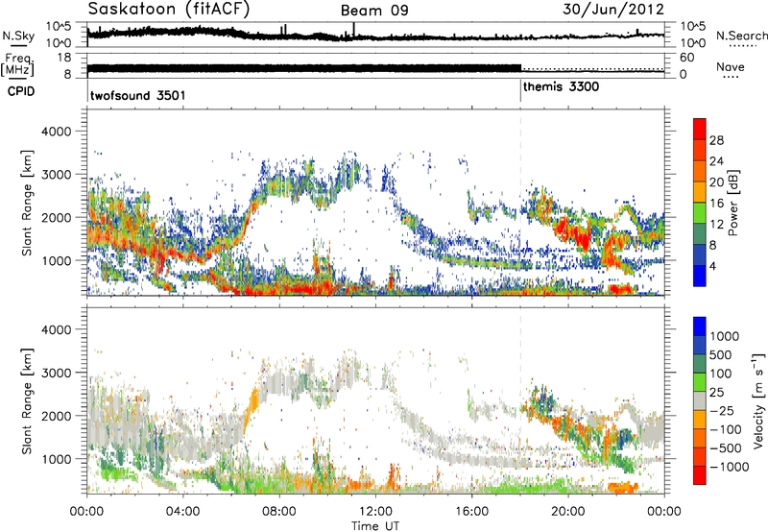Click the 60 tick on Nave axis
768x532 pixels.
pyautogui.click(x=687, y=58)
